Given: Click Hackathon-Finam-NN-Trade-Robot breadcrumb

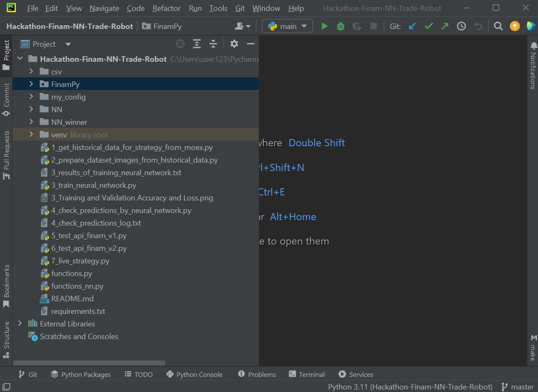Looking at the screenshot, I should 69,26.
